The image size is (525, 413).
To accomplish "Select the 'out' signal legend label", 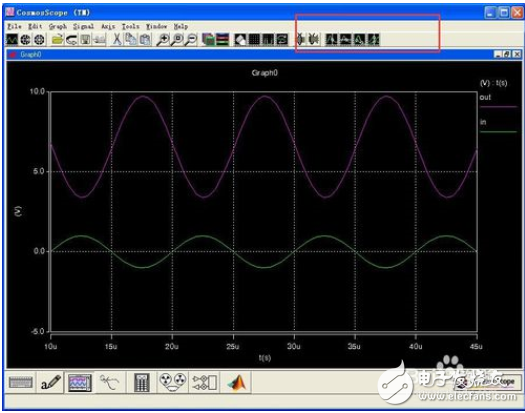I will 485,97.
